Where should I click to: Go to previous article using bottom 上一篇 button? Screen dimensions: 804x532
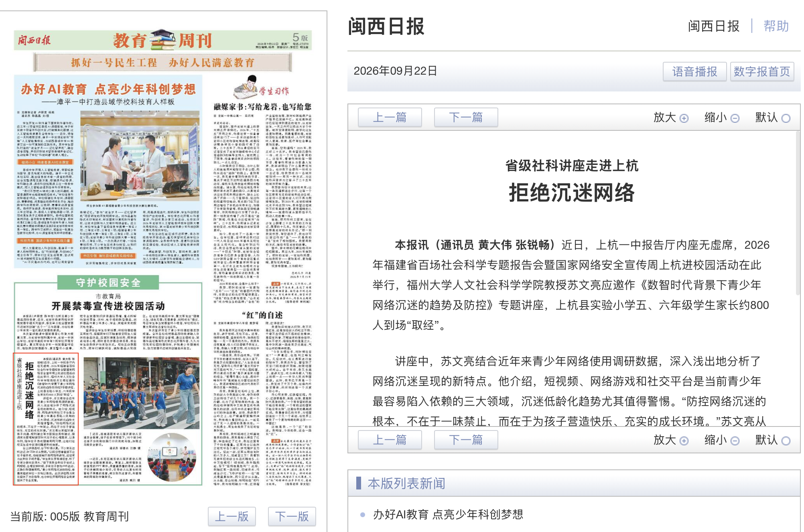(390, 440)
